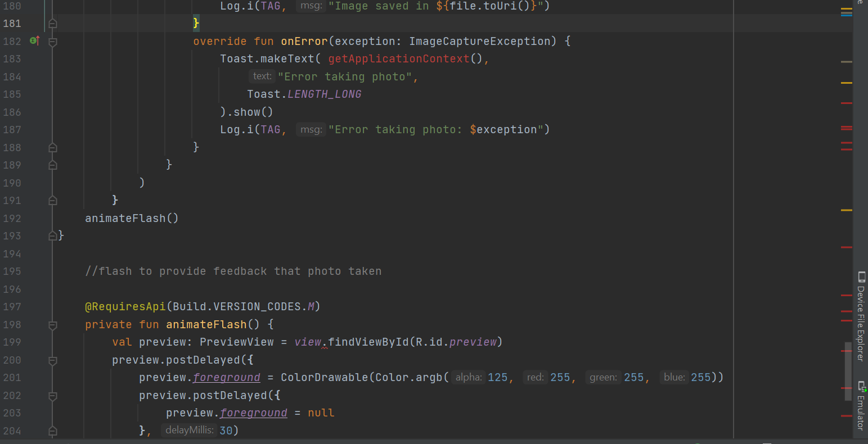Screen dimensions: 868x444
Task: Click the flash feedback comment on line 195
Action: [x=233, y=271]
